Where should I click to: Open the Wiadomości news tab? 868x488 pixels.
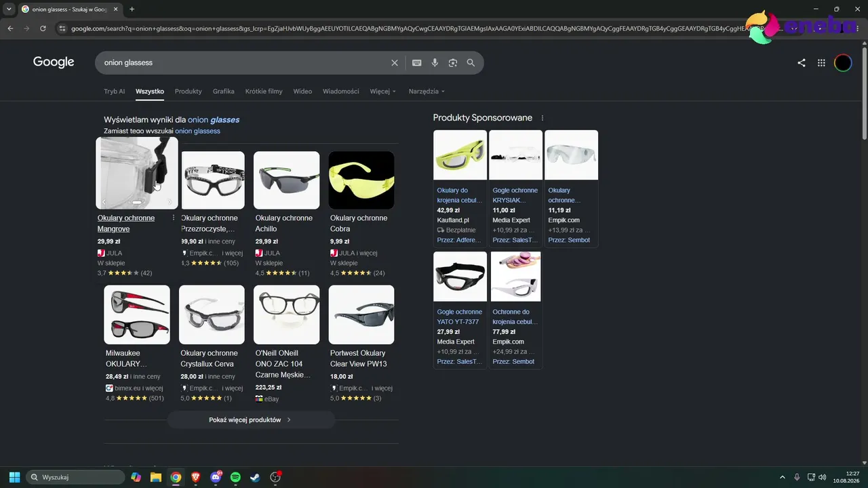tap(341, 91)
